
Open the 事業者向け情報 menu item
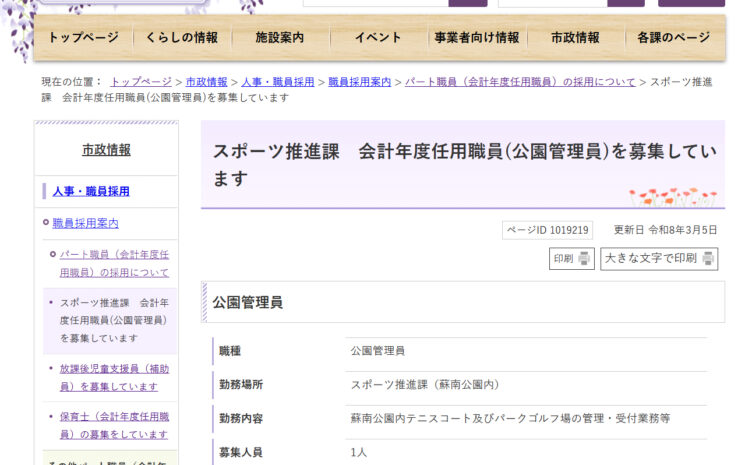pos(476,38)
